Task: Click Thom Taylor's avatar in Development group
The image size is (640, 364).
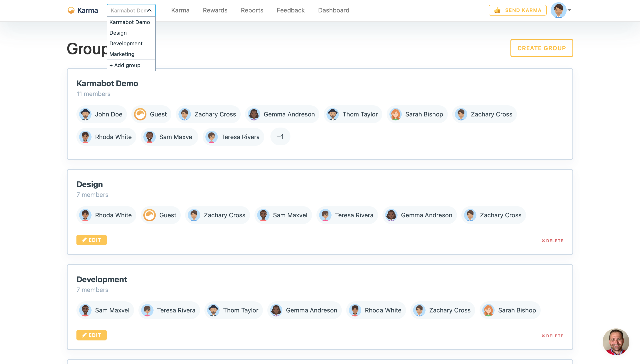Action: 213,310
